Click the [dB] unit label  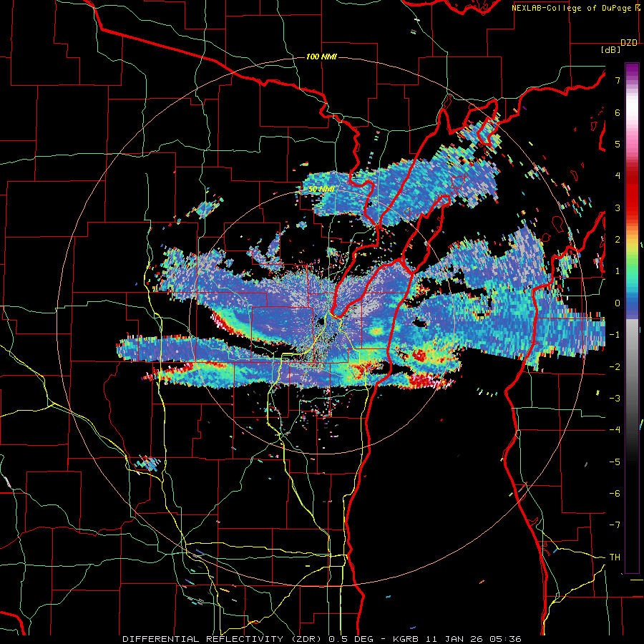coord(610,49)
